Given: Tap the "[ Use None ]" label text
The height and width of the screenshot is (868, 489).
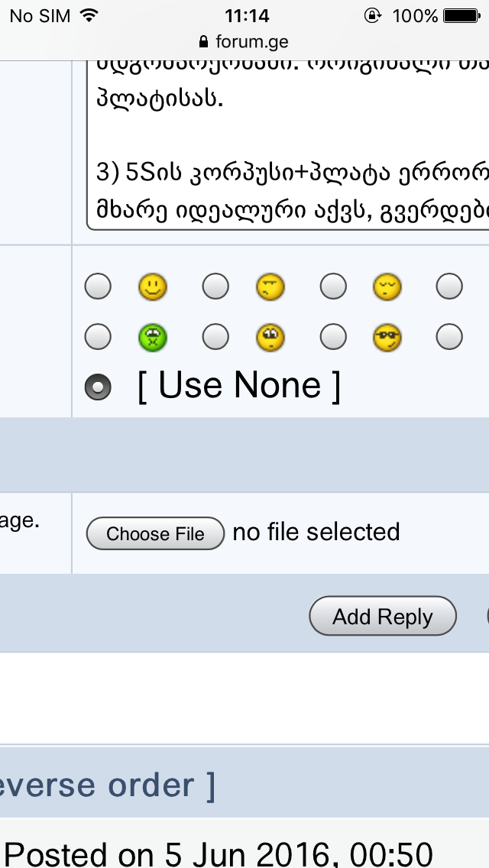Looking at the screenshot, I should tap(239, 385).
